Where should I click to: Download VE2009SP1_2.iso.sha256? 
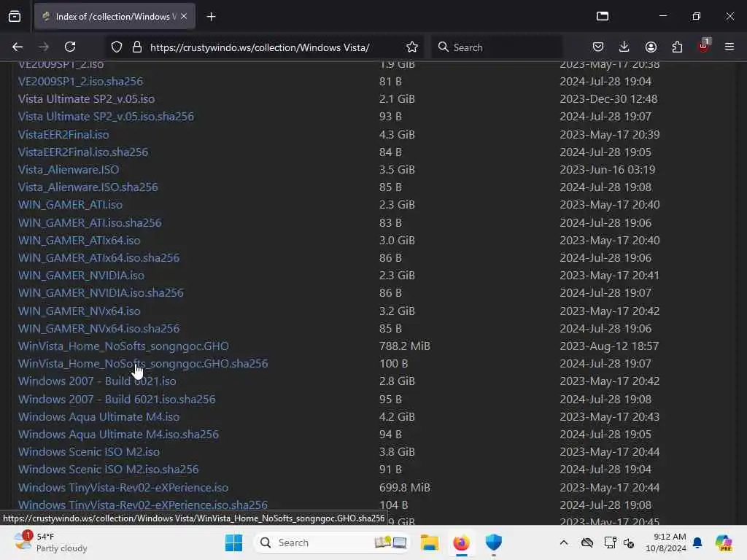point(80,82)
